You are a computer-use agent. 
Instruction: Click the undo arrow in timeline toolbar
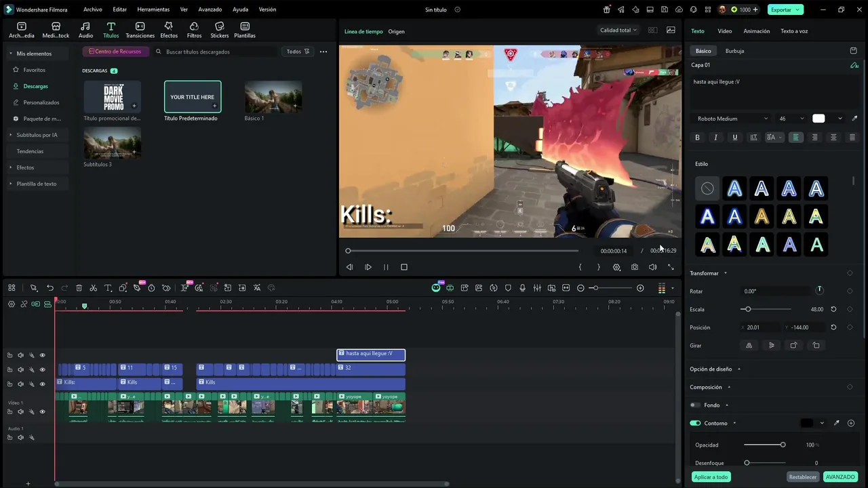(x=50, y=288)
